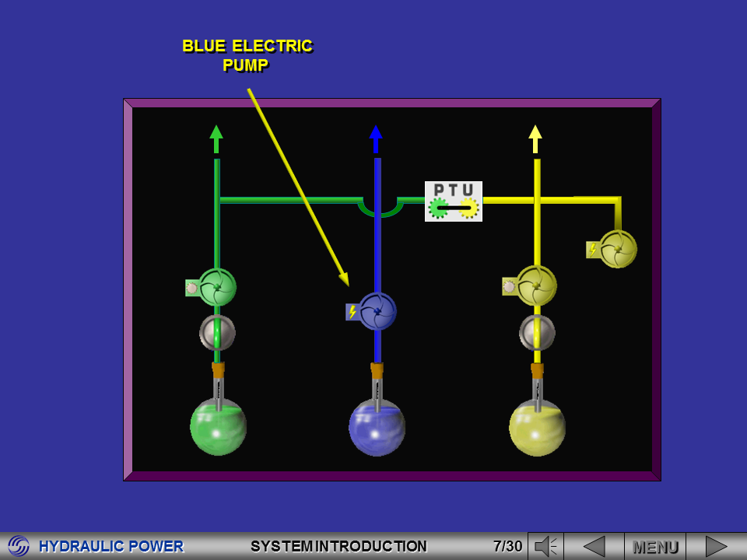Click the green hydraulic reservoir
Viewport: 747px width, 560px height.
[x=218, y=426]
